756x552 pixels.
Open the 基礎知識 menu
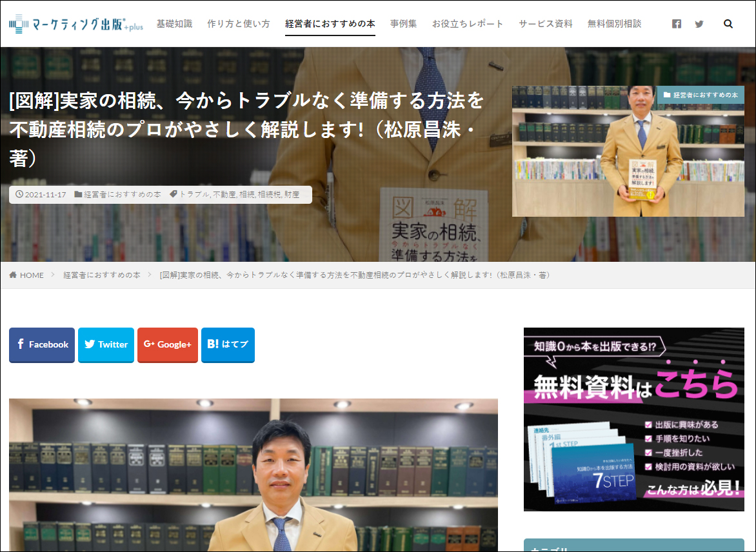point(175,24)
